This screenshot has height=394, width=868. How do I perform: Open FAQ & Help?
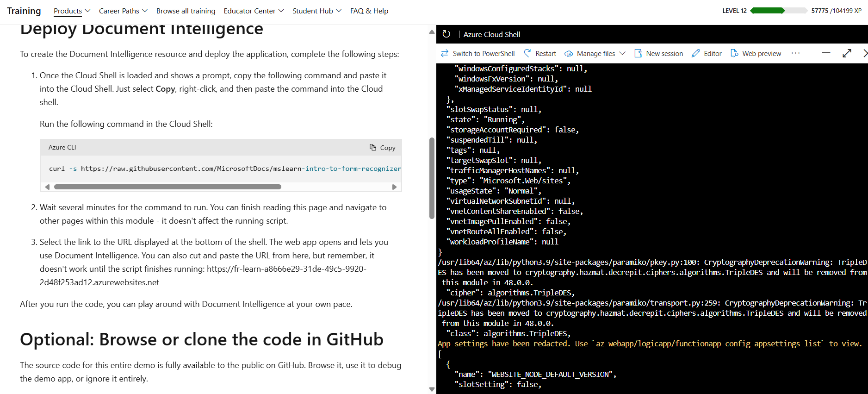(369, 11)
